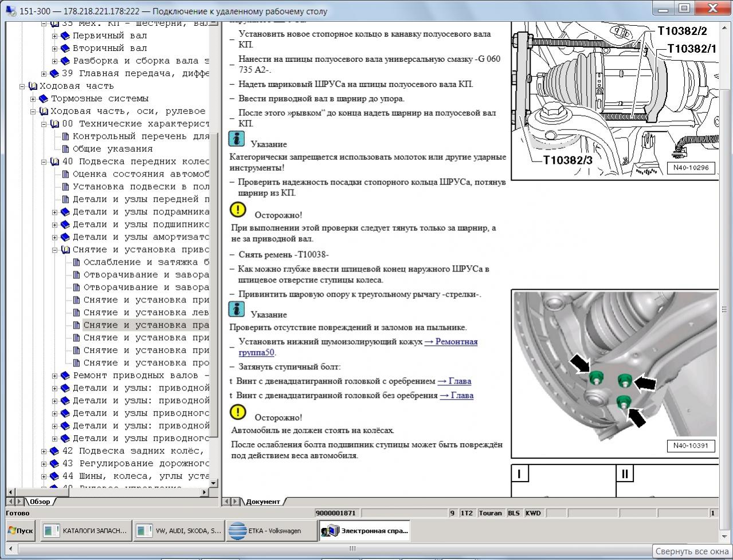
Task: Click the info icon above 'Проверить отсутствие повреждений'
Action: [x=237, y=309]
